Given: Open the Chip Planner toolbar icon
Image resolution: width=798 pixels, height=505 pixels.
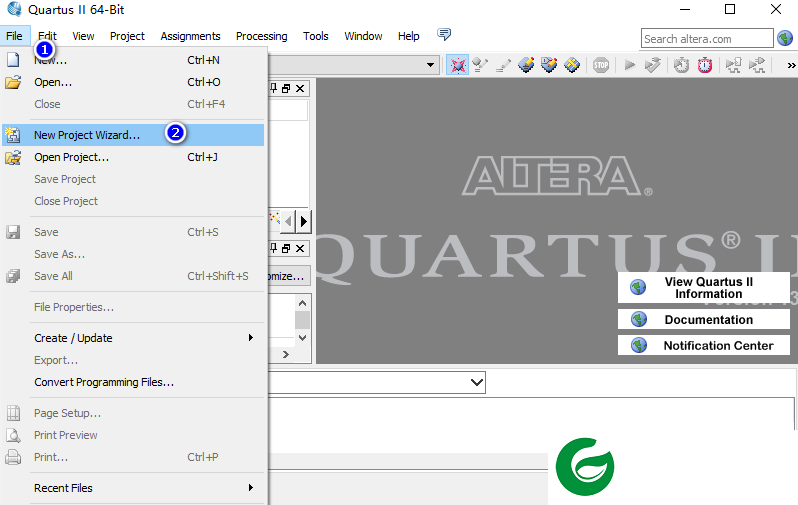Looking at the screenshot, I should click(x=572, y=65).
